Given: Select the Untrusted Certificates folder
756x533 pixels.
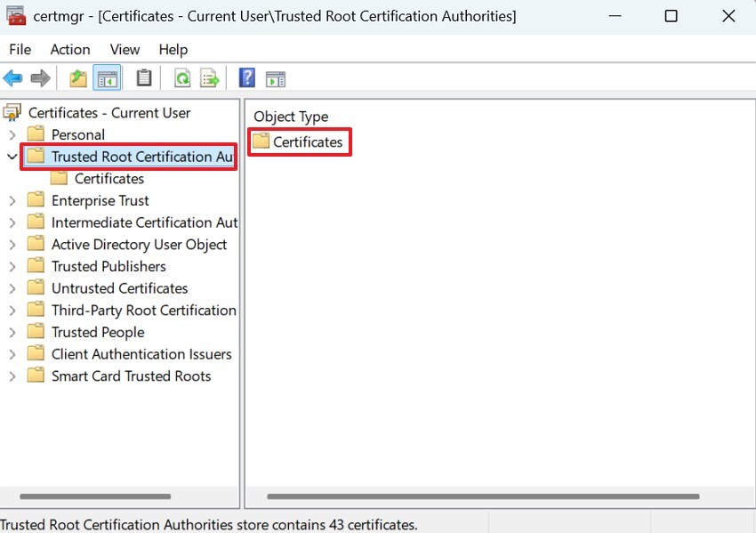Looking at the screenshot, I should coord(120,287).
